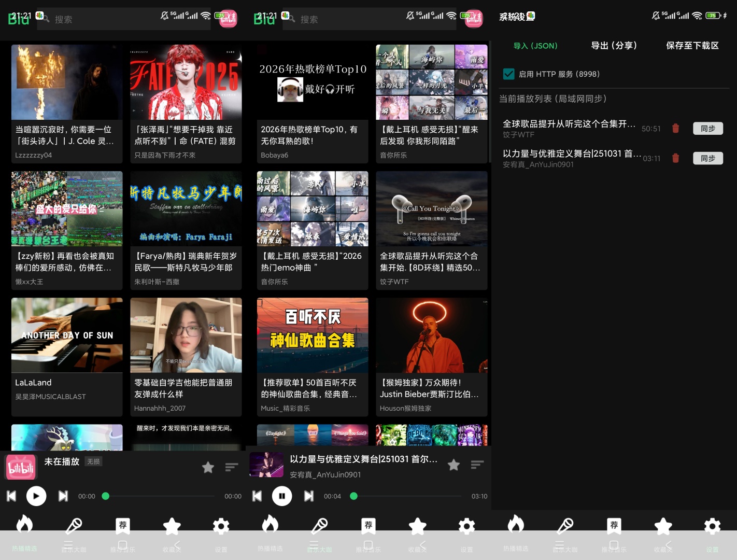The height and width of the screenshot is (560, 737).
Task: Open the 斯特凡牧马少年郎 Farya video card
Action: [186, 230]
